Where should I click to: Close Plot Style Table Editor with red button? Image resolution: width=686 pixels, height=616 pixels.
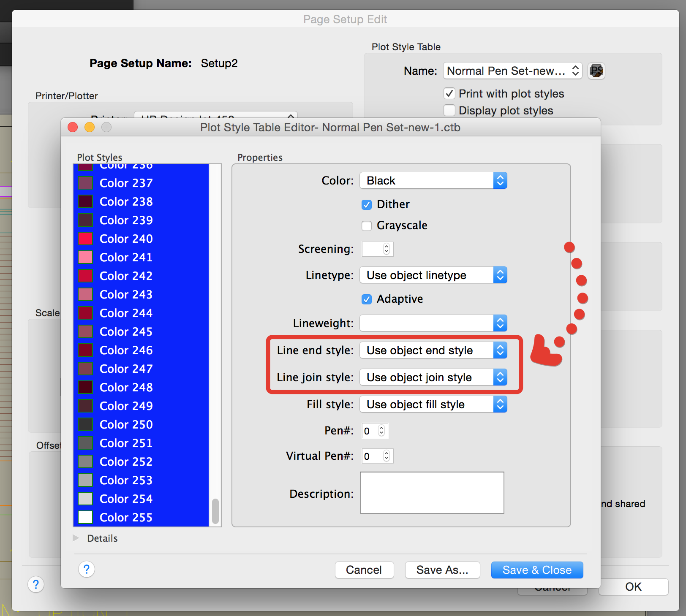(x=73, y=127)
